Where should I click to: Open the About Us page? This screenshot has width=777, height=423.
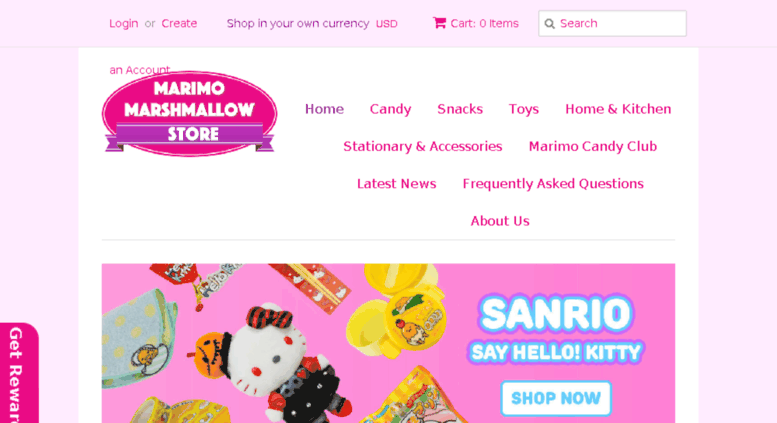point(500,221)
